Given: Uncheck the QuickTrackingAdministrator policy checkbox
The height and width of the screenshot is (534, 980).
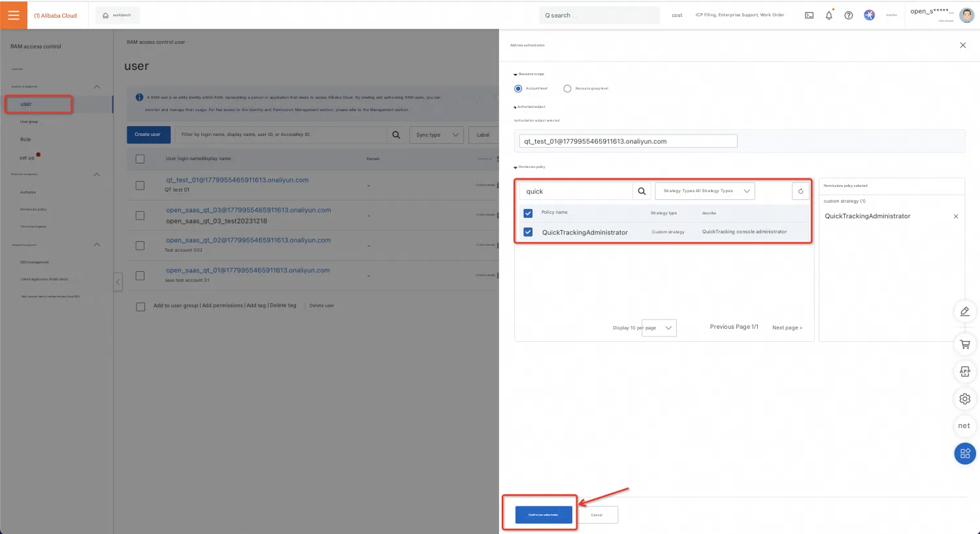Looking at the screenshot, I should (x=528, y=232).
